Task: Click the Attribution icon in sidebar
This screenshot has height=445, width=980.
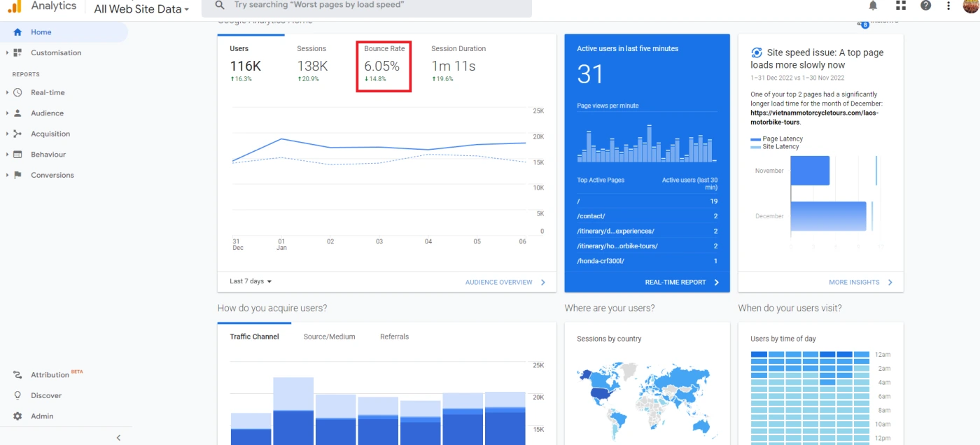Action: point(18,375)
